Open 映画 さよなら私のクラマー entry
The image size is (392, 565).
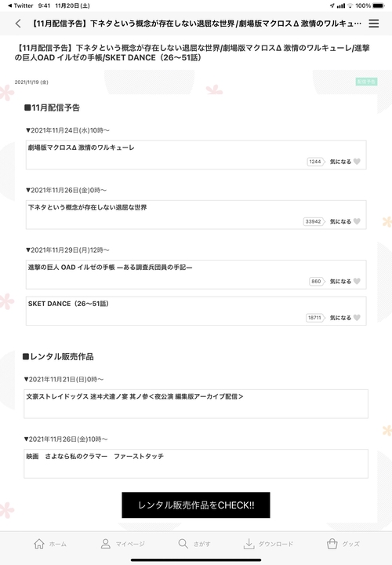coord(196,464)
